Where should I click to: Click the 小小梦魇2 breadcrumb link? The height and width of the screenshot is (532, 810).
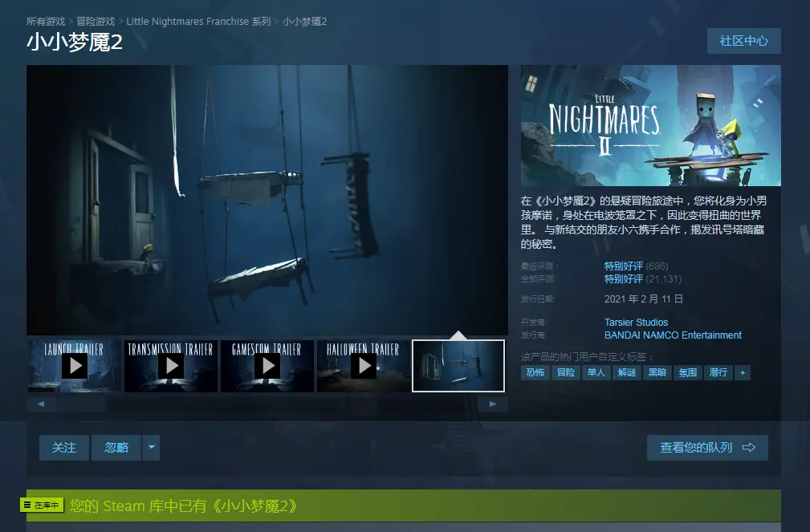coord(304,21)
